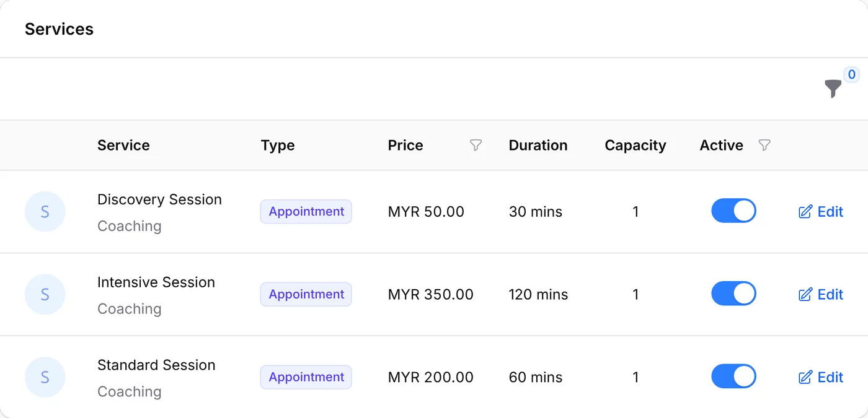Click the Appointment tag for Intensive Session
Screen dimensions: 868x418
(x=306, y=295)
